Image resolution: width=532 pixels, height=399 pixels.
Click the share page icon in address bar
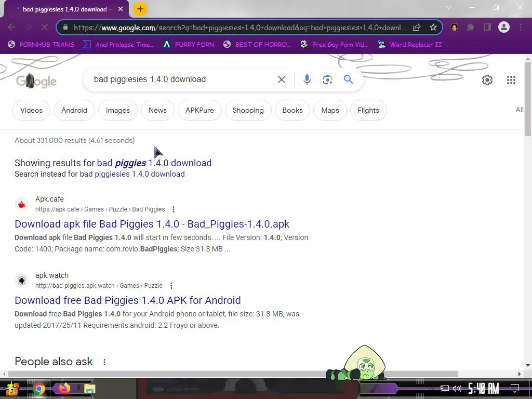(417, 27)
